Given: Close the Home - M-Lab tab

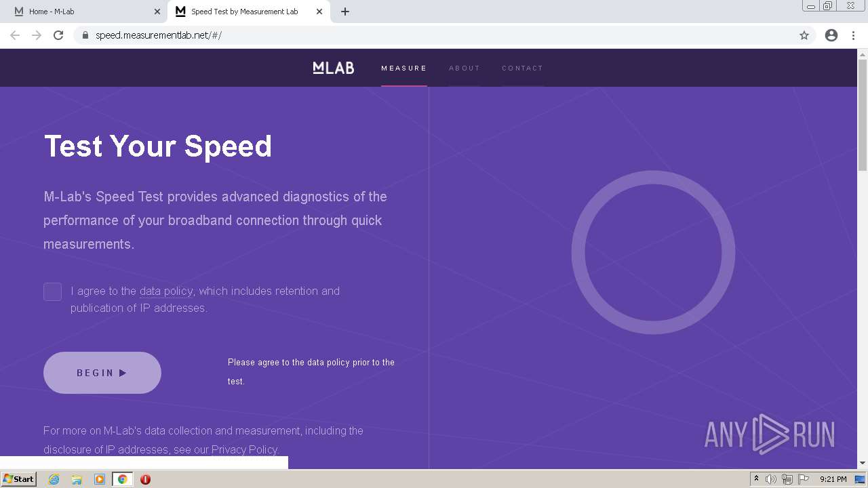Looking at the screenshot, I should point(157,12).
